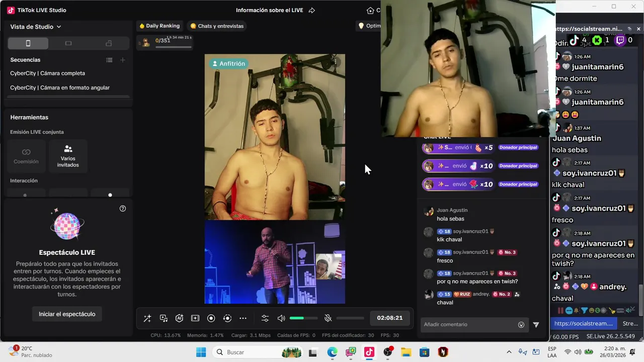The height and width of the screenshot is (362, 644).
Task: Select the https://socialstream tab at bottom
Action: [x=584, y=323]
